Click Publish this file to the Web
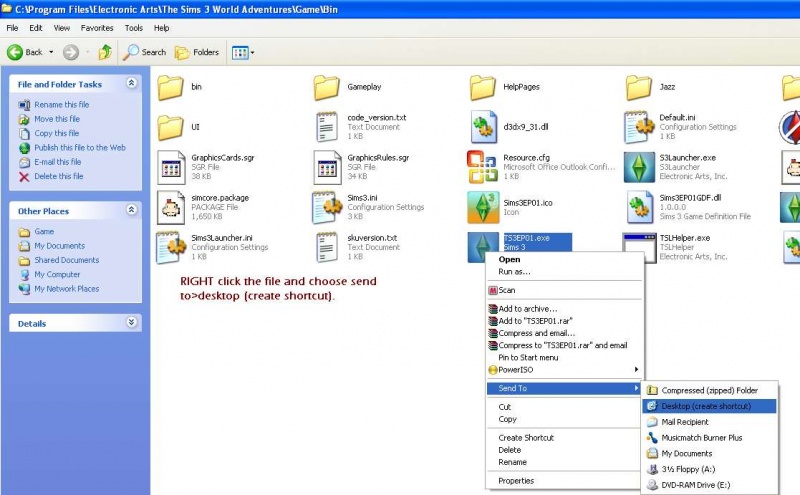The width and height of the screenshot is (800, 495). [x=80, y=147]
